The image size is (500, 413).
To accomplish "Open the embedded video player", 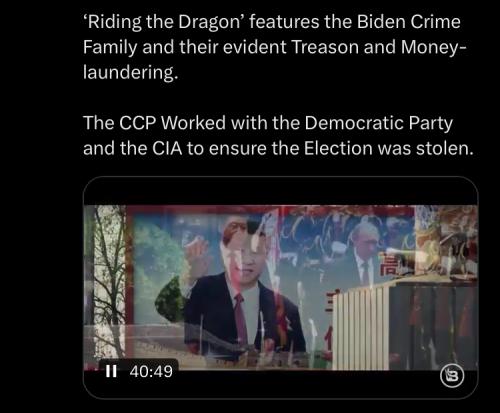I will [x=280, y=287].
